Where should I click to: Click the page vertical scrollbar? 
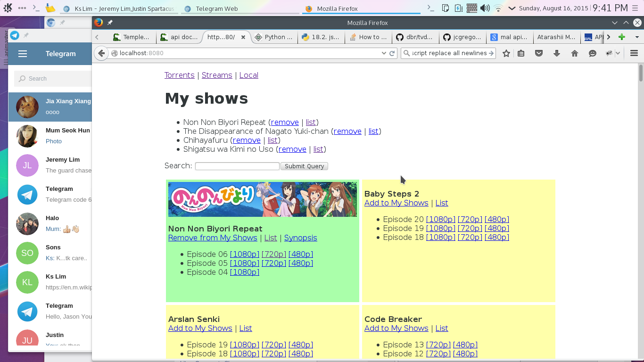click(641, 73)
